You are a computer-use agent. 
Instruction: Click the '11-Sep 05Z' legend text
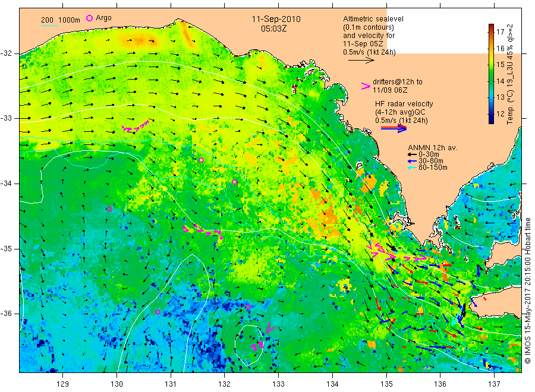pyautogui.click(x=363, y=43)
